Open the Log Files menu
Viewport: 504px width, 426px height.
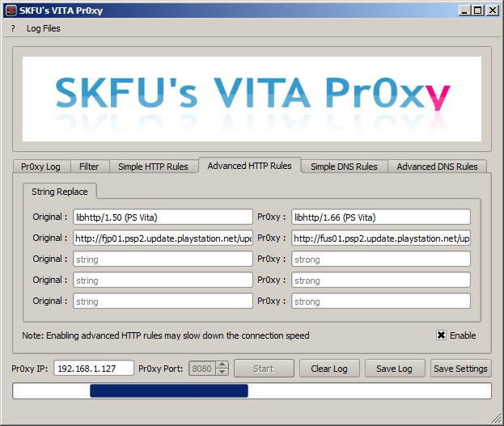(44, 28)
